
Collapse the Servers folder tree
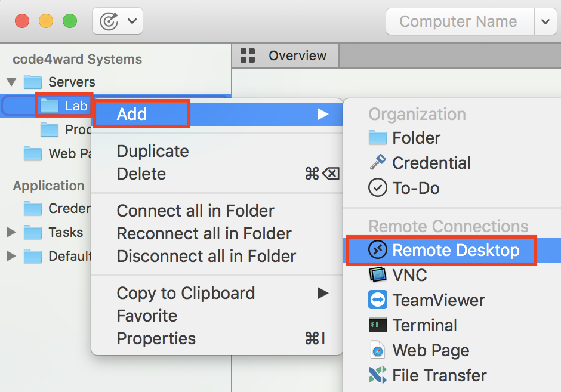[x=11, y=82]
